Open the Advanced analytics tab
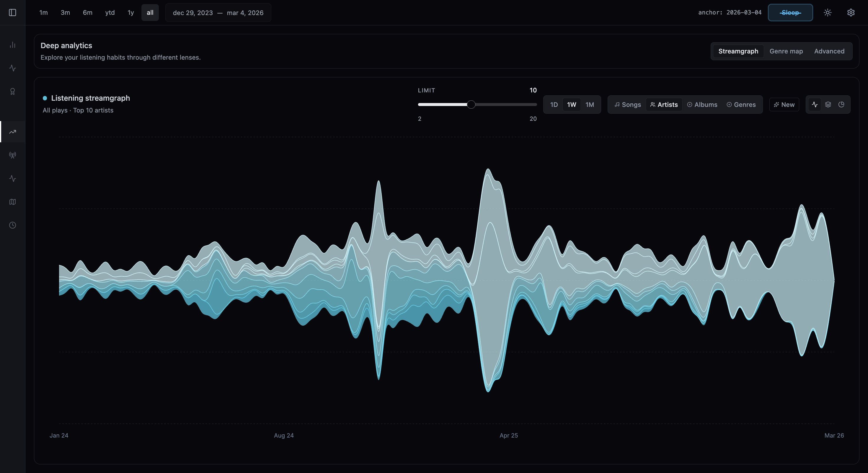The image size is (868, 473). [829, 51]
